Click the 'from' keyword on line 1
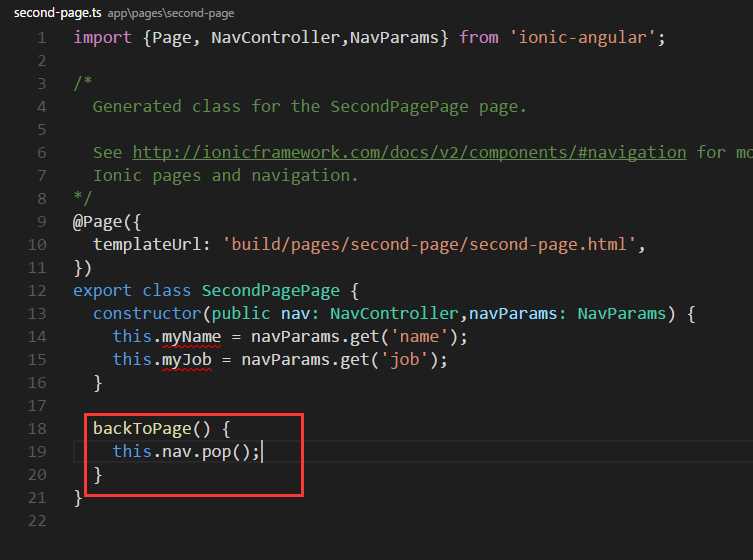 [479, 37]
